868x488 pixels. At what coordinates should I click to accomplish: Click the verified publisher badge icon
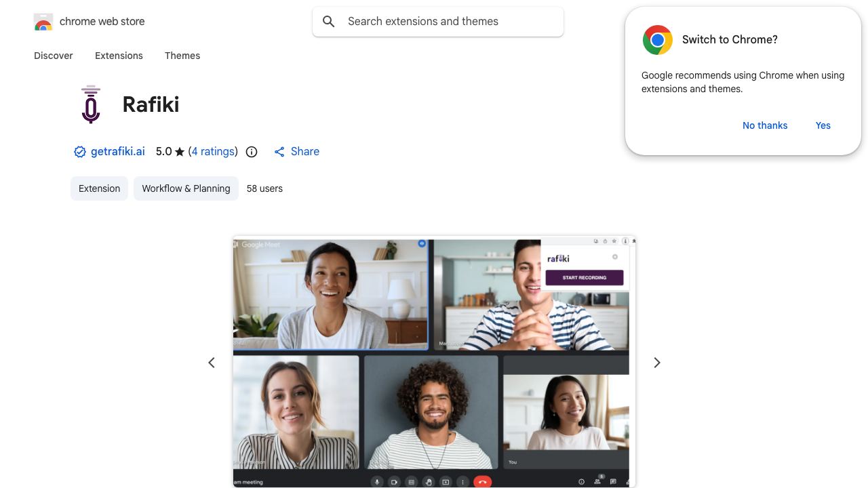[x=79, y=152]
